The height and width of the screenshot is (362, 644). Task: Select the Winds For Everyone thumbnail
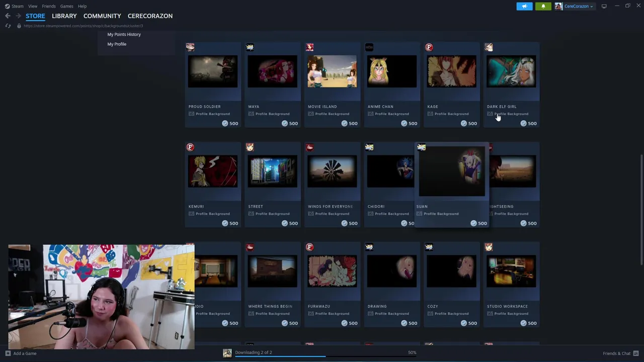[332, 171]
